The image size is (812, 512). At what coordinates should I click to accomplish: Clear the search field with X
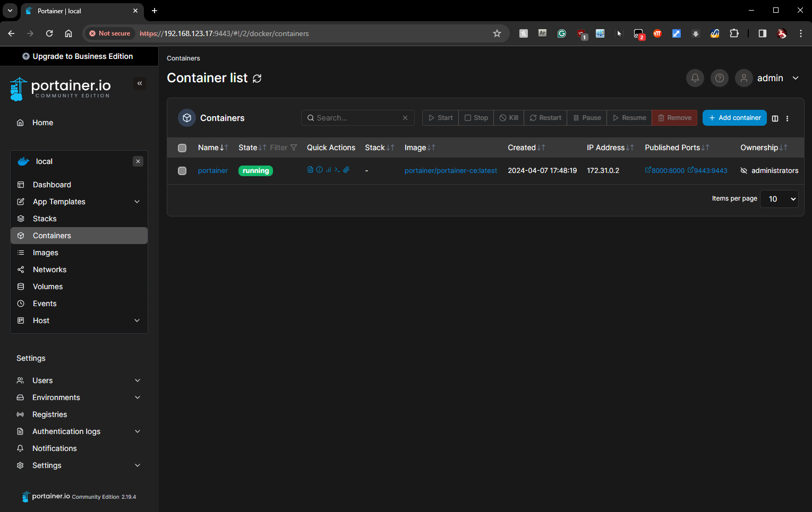click(x=405, y=118)
